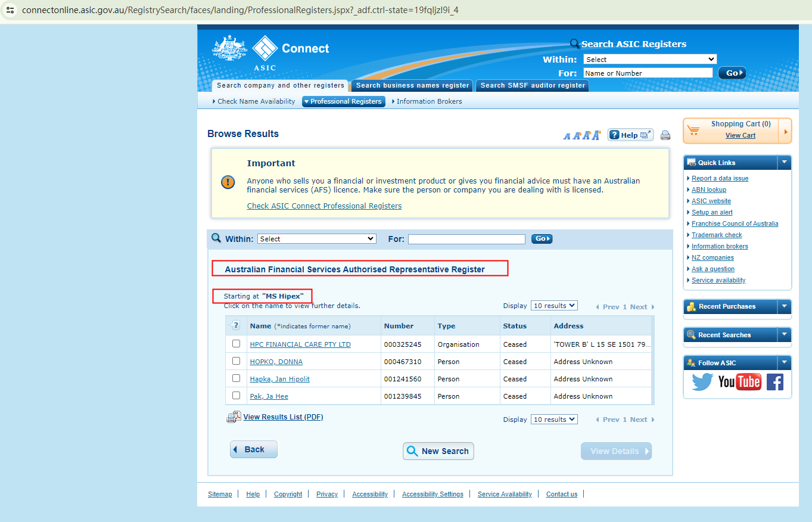
Task: Click the For field in results bar
Action: tap(466, 239)
